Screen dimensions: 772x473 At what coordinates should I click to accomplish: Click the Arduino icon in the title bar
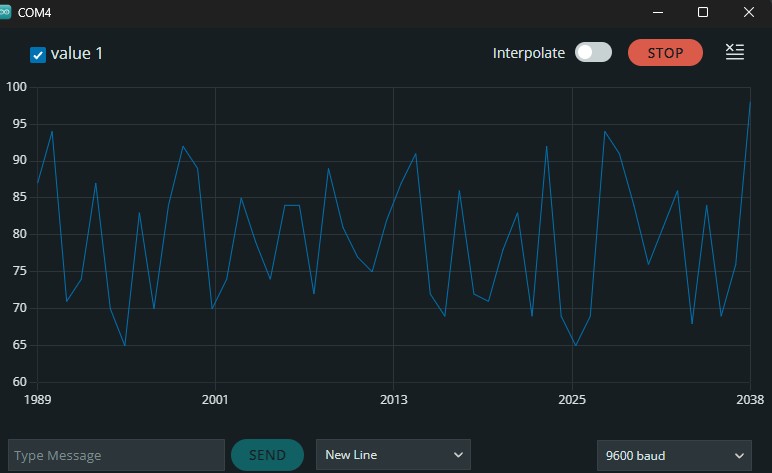(x=5, y=12)
